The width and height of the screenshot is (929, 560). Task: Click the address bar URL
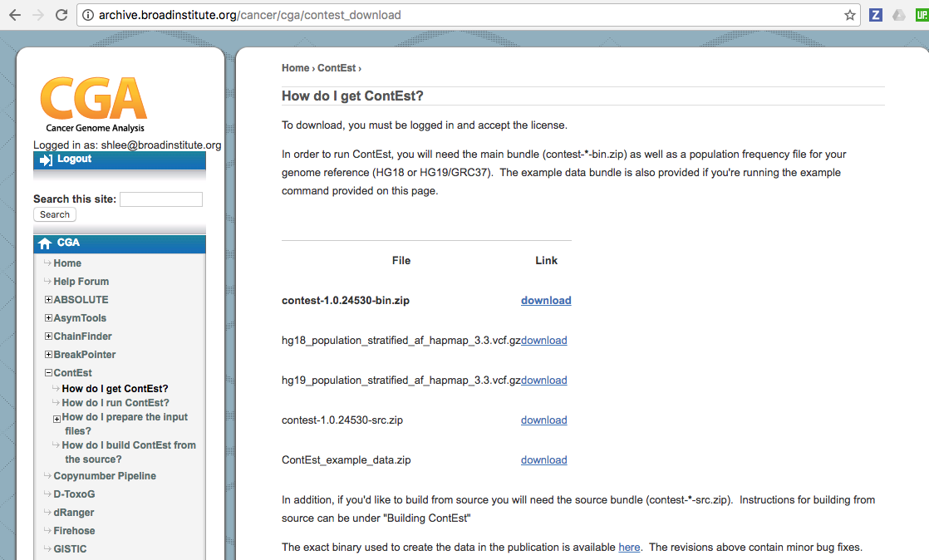(249, 15)
